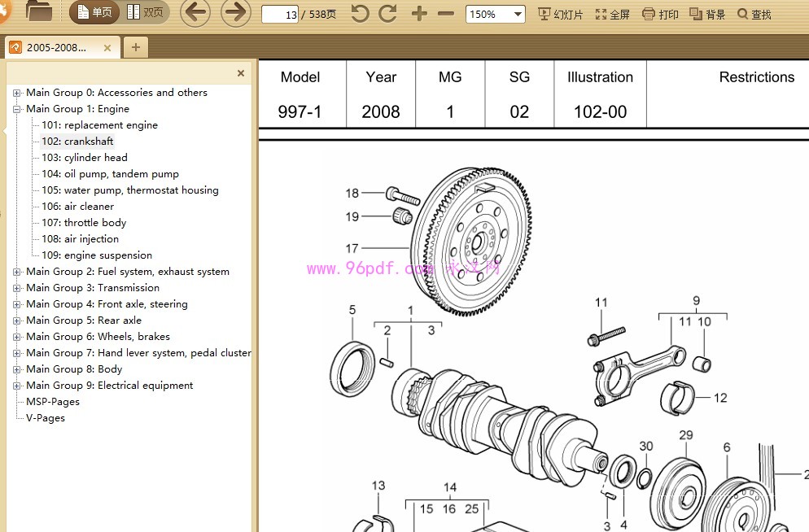Open bookmark 105: water pump, thermostat housing
Screen dimensions: 809x532
click(x=130, y=190)
